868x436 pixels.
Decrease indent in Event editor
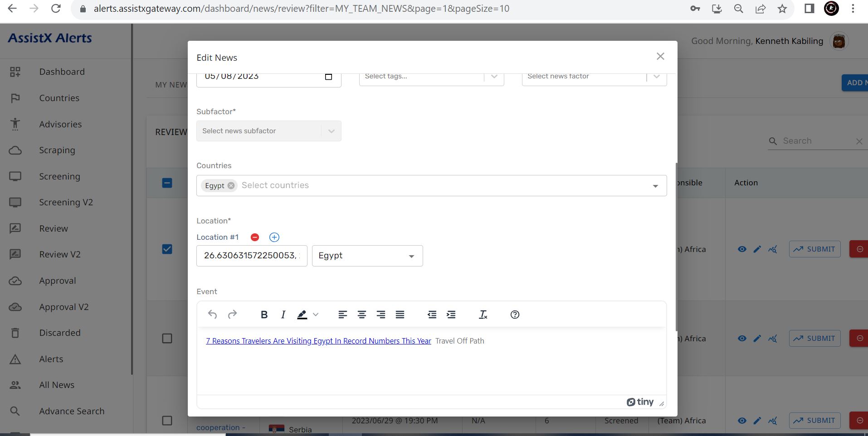pos(432,315)
